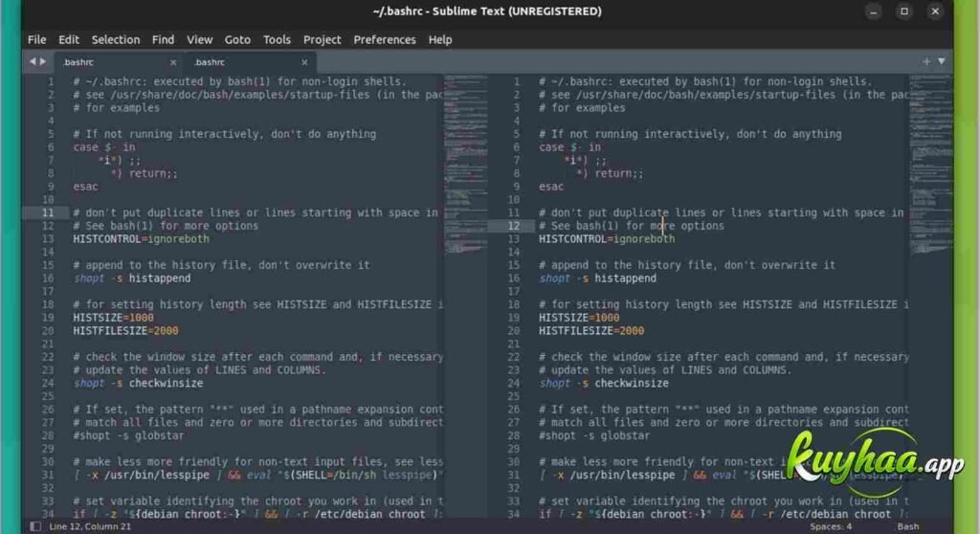Click 'shopt -s histappend' in left pane
This screenshot has width=980, height=534.
click(x=132, y=278)
